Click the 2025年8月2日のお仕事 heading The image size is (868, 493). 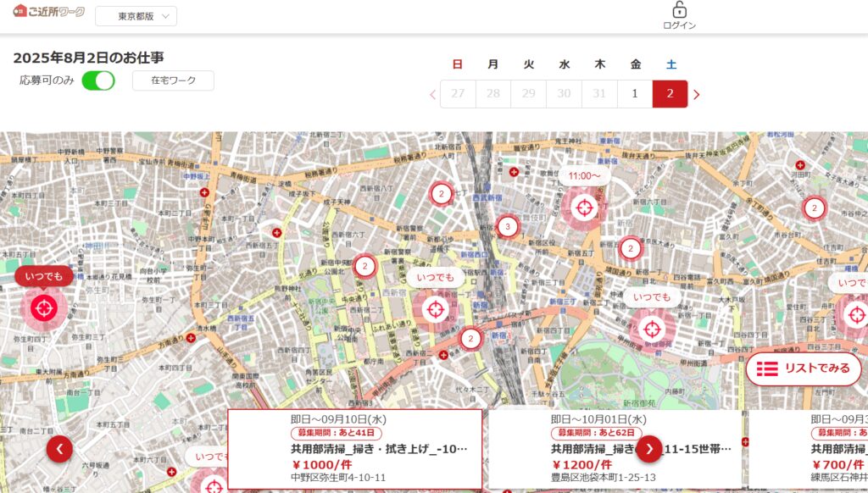click(x=88, y=58)
